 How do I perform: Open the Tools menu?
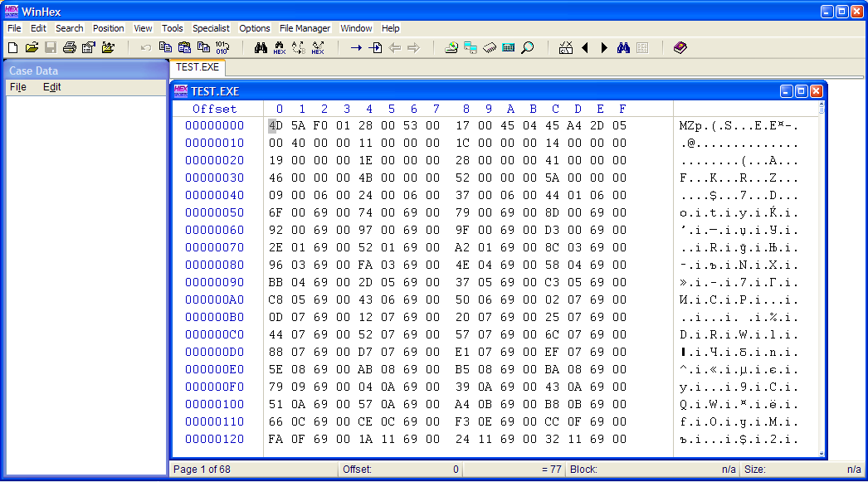(173, 28)
